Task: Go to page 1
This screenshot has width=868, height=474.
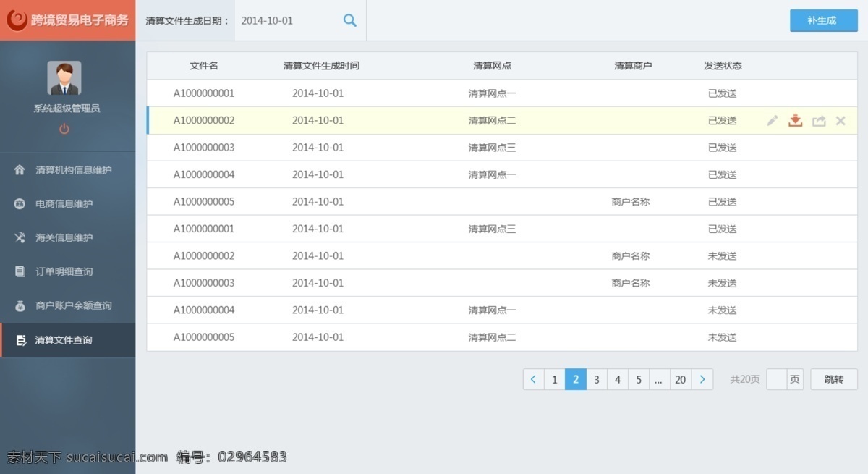Action: click(x=555, y=379)
